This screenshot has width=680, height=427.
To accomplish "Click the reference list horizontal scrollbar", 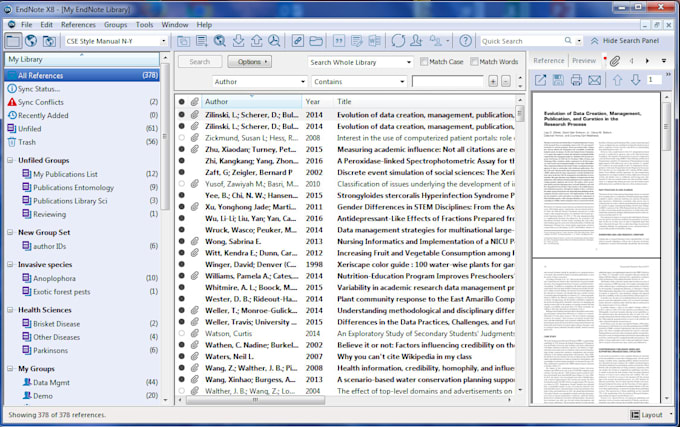I will (255, 400).
